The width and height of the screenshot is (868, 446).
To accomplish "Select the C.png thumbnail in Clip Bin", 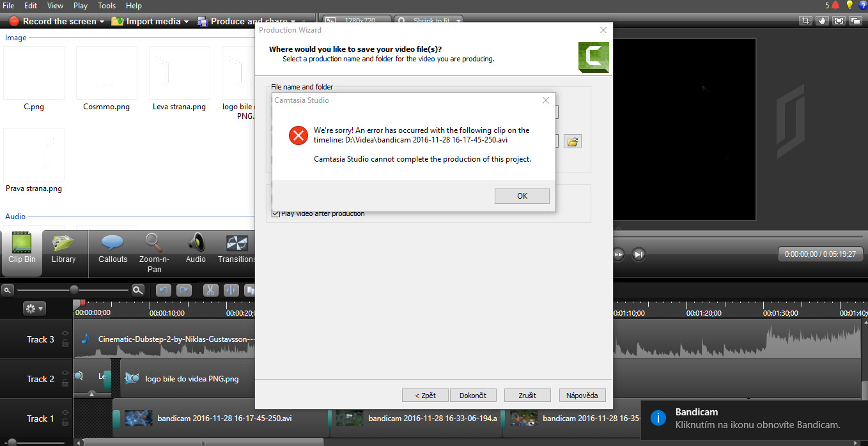I will [34, 73].
